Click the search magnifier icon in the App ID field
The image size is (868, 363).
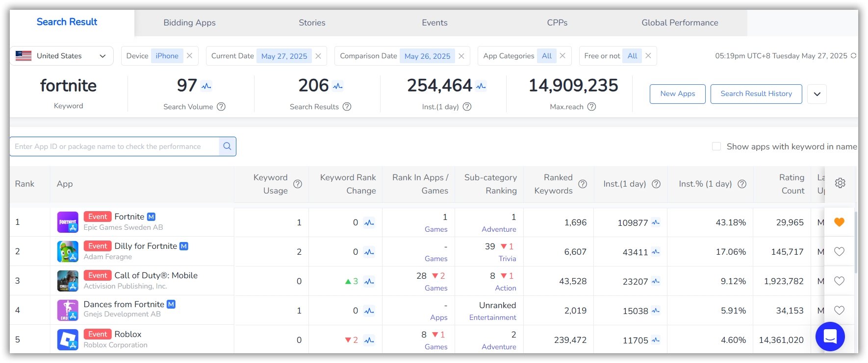pyautogui.click(x=227, y=146)
